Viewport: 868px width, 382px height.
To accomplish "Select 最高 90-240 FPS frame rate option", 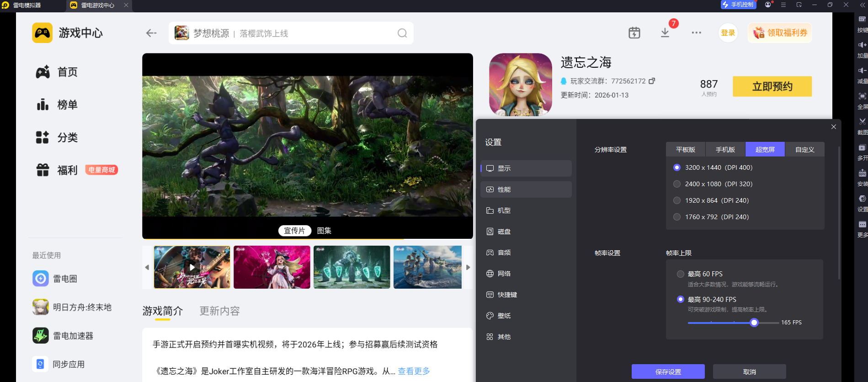I will [681, 299].
